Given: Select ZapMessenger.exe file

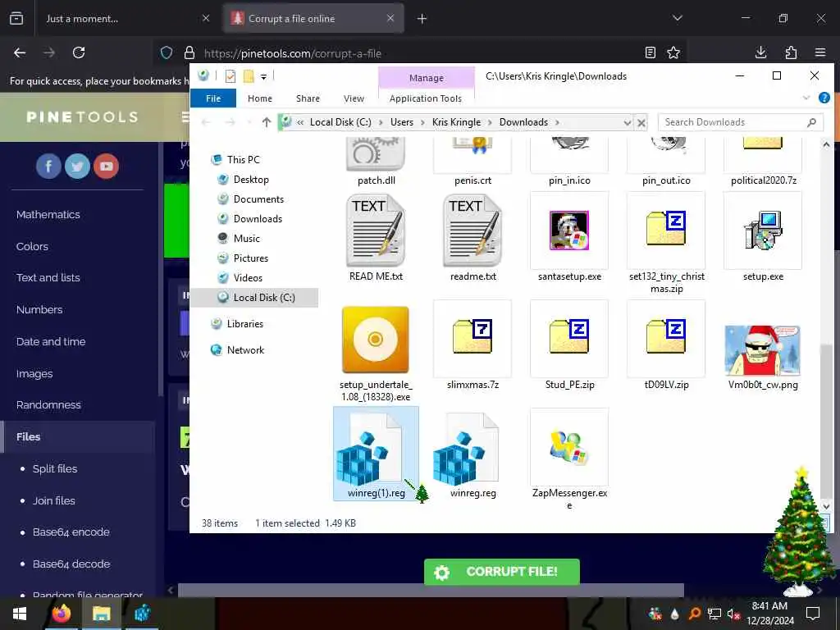Looking at the screenshot, I should (x=569, y=459).
